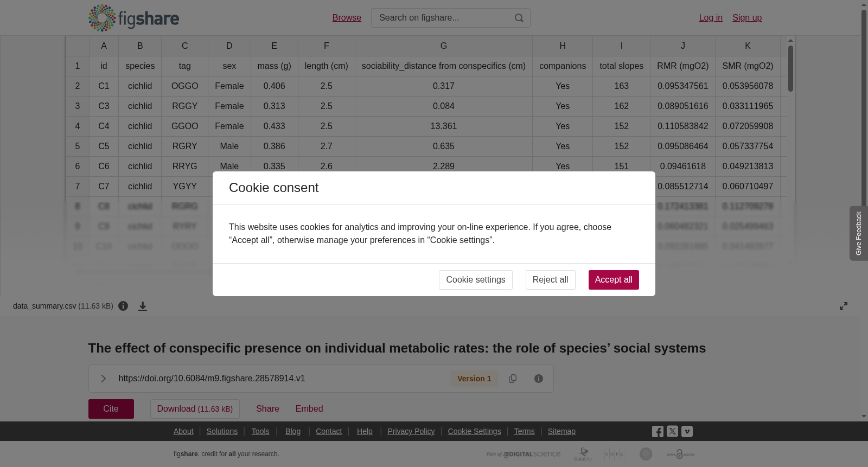Viewport: 868px width, 467px height.
Task: Click Sign up
Action: click(747, 18)
